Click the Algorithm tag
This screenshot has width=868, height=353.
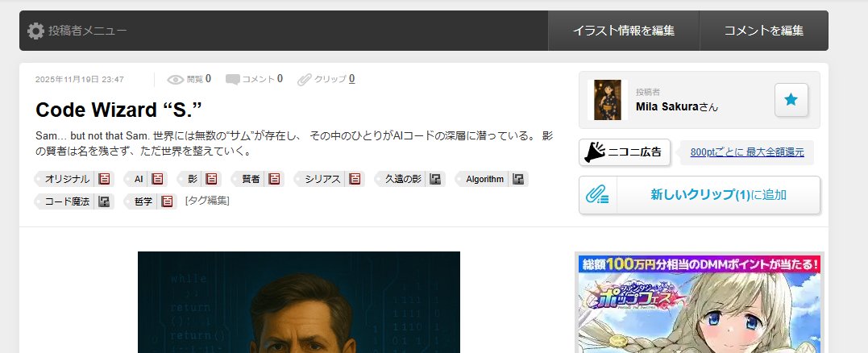click(x=485, y=179)
